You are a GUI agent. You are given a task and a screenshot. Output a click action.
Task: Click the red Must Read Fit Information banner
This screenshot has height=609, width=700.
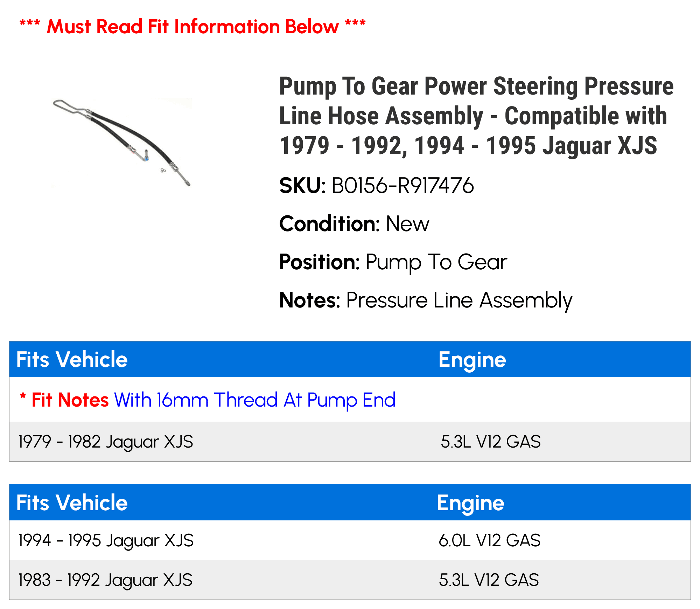point(192,27)
